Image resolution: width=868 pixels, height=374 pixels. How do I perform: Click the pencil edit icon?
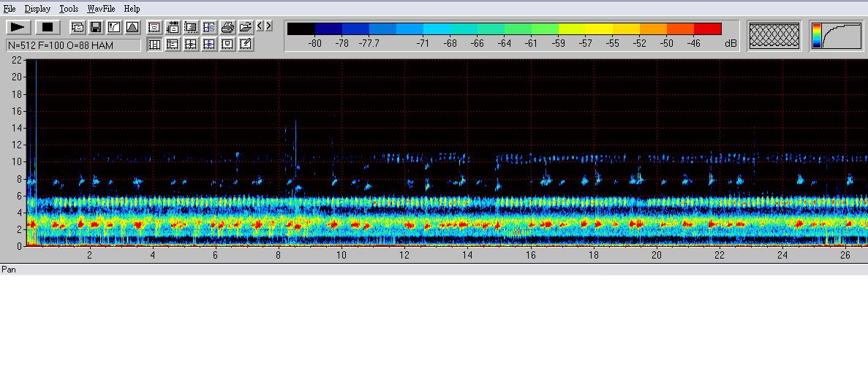click(x=246, y=45)
